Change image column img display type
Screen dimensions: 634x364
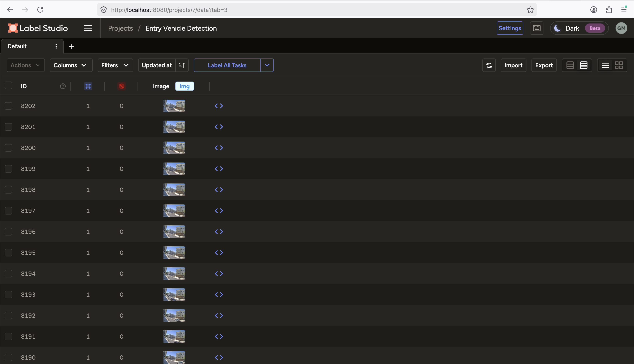point(184,86)
